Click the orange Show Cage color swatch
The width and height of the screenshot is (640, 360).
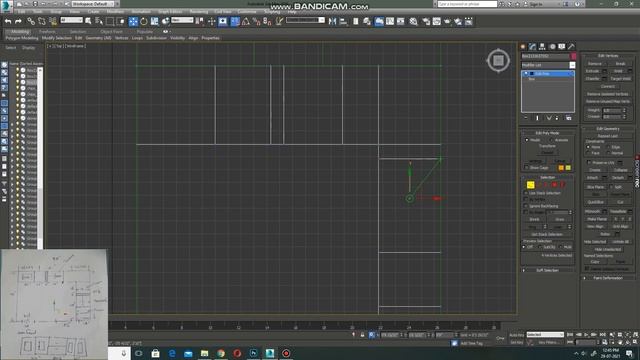561,168
